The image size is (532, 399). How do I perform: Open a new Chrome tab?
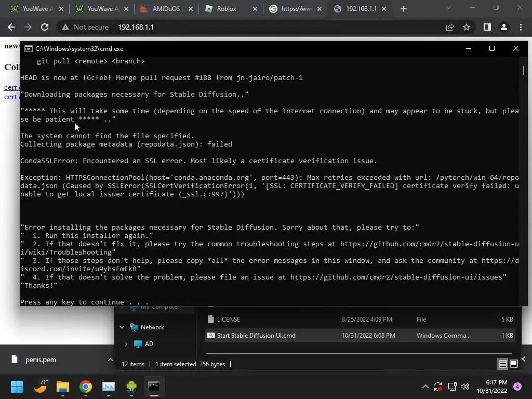point(403,9)
